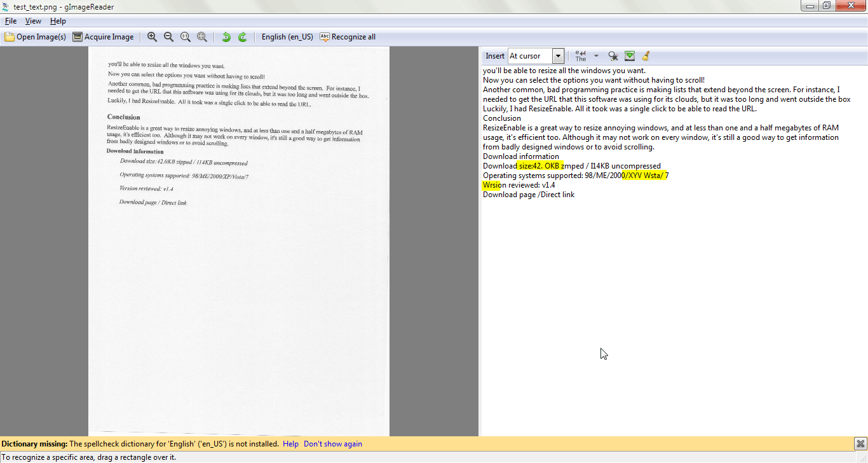Rotate the image counterclockwise
This screenshot has width=868, height=463.
(226, 37)
